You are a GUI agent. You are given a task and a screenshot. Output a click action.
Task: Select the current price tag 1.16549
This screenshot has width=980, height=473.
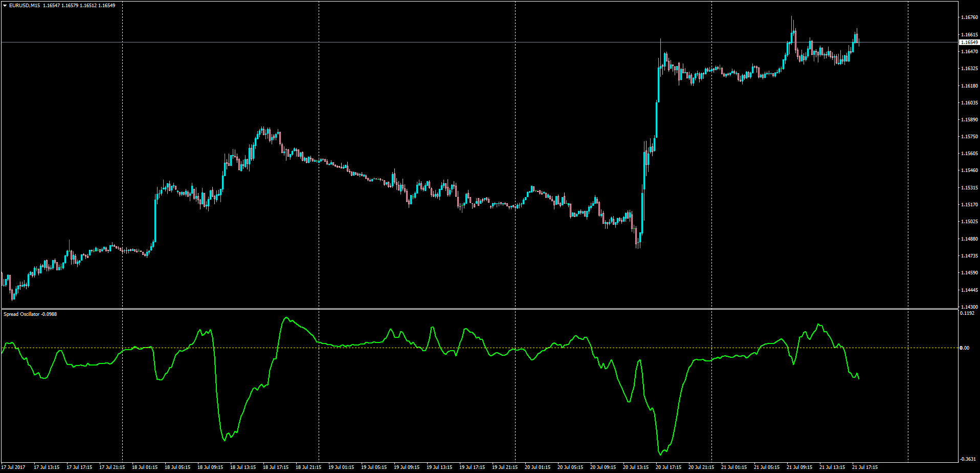(969, 42)
